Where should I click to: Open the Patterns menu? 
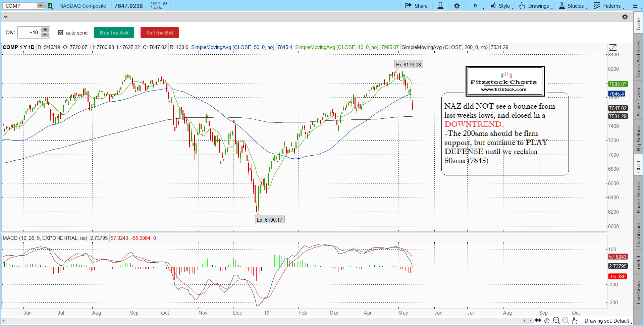click(x=608, y=6)
